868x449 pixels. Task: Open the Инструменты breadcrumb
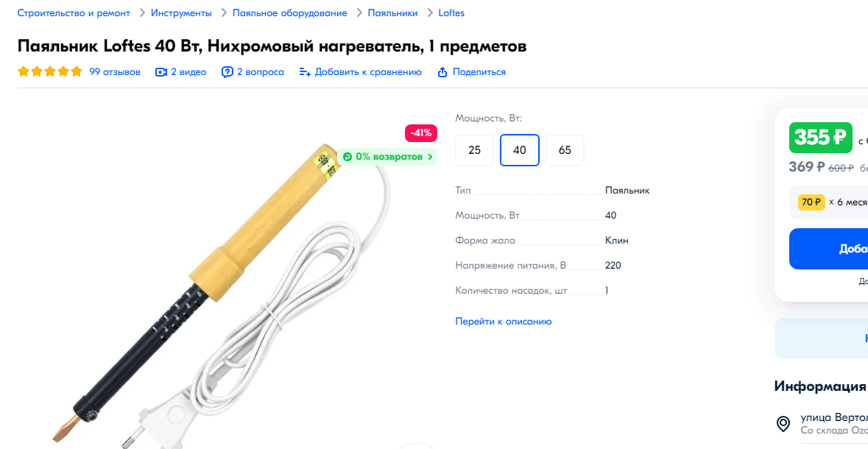[182, 13]
